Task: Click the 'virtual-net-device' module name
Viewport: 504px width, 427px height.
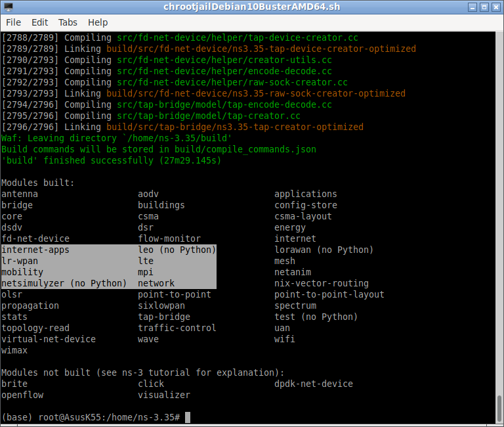Action: click(x=49, y=339)
